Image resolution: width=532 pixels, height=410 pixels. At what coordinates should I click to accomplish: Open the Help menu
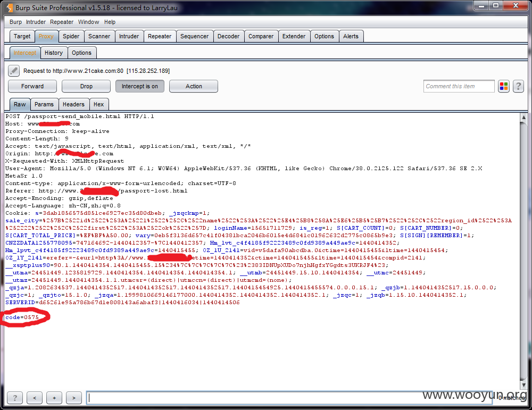[x=110, y=22]
